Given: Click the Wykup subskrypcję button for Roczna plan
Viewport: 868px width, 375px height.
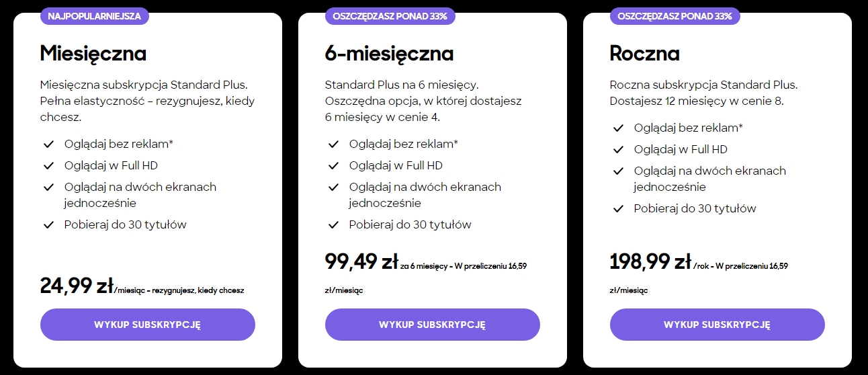Looking at the screenshot, I should coord(718,325).
